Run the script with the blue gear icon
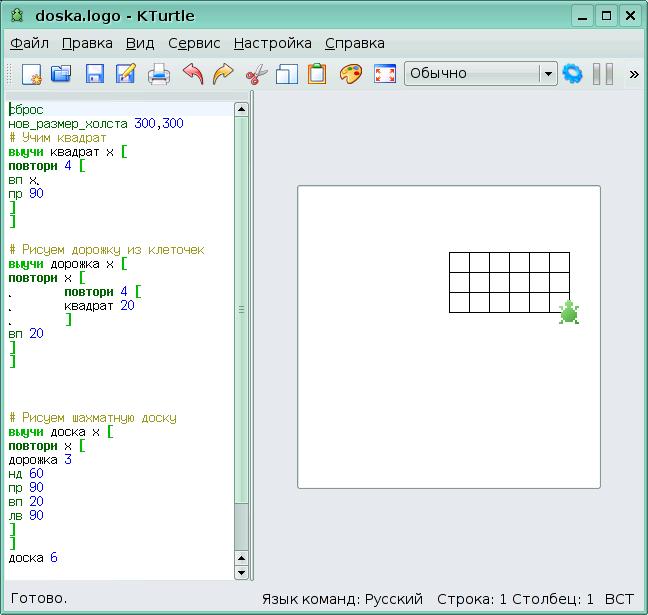Screen dimensions: 648x615 (x=572, y=74)
